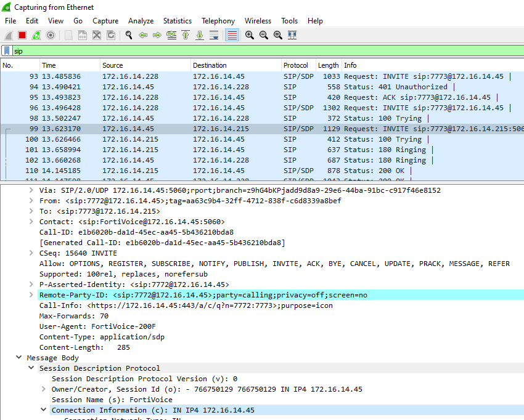Open capture options gear icon

tap(51, 36)
